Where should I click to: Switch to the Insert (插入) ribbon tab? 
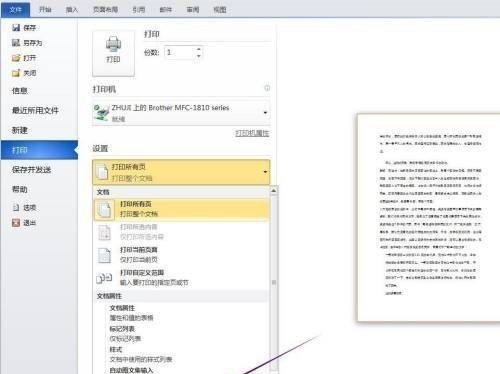click(x=72, y=10)
